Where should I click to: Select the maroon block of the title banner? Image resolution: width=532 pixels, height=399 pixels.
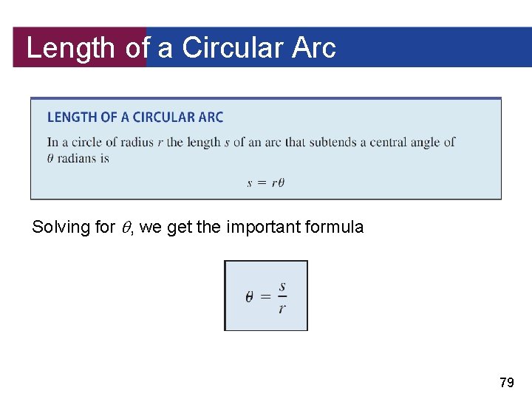80,47
